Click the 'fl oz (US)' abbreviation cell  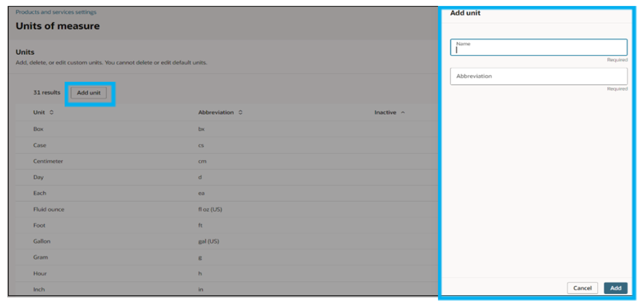tap(210, 209)
